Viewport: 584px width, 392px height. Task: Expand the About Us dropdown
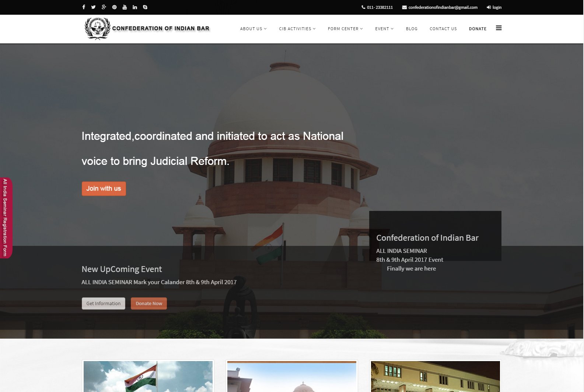pyautogui.click(x=253, y=29)
